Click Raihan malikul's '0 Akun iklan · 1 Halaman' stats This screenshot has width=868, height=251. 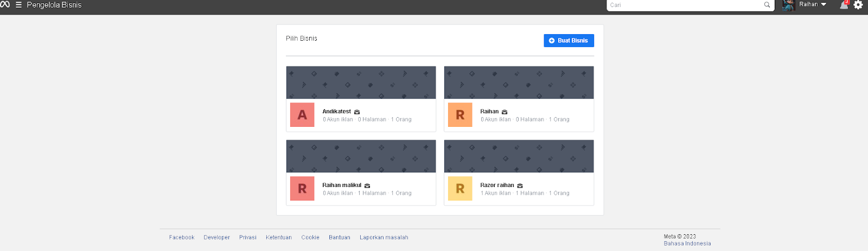click(355, 193)
